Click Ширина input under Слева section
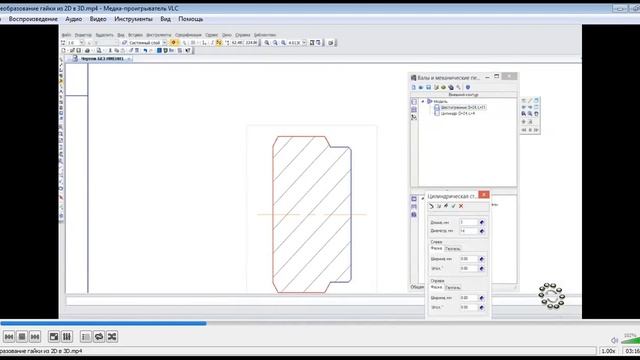640x360 pixels. (x=468, y=259)
